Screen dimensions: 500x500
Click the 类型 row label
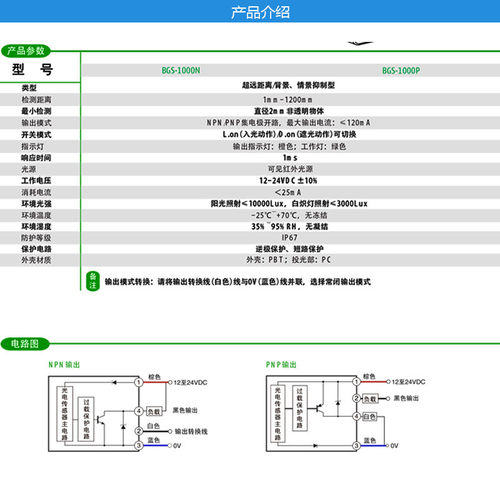coord(29,88)
